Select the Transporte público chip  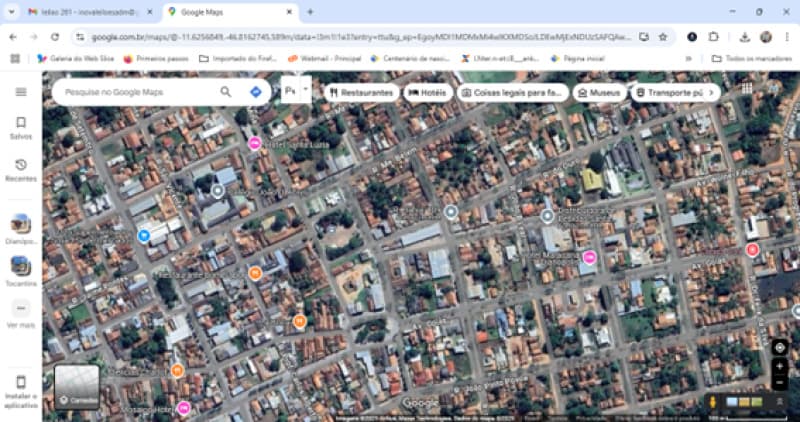pyautogui.click(x=669, y=93)
